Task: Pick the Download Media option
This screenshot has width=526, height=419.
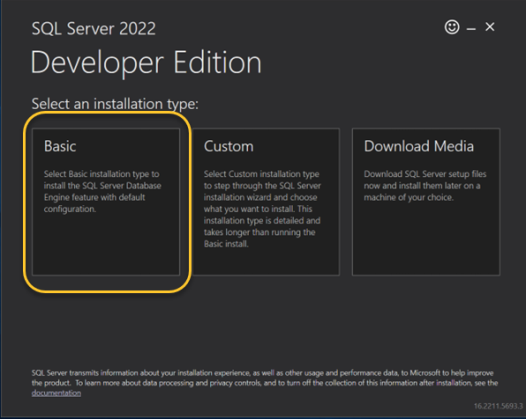Action: pyautogui.click(x=426, y=202)
